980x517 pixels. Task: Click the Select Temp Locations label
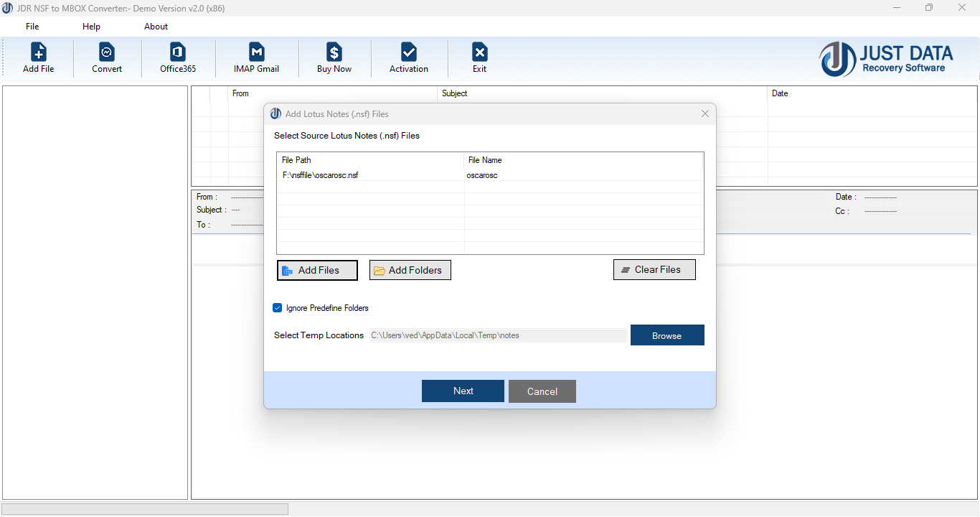point(319,335)
